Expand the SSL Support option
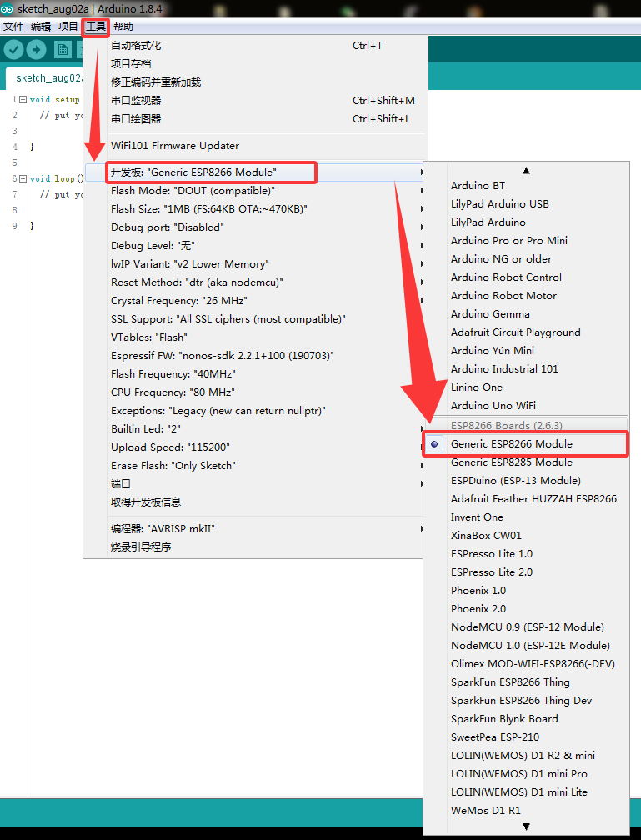 coord(255,318)
